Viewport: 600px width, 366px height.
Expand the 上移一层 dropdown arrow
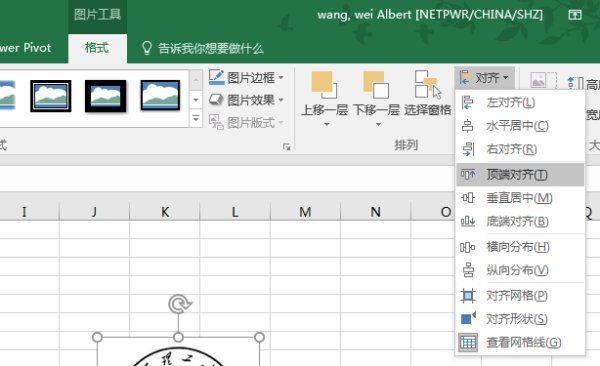pyautogui.click(x=326, y=124)
